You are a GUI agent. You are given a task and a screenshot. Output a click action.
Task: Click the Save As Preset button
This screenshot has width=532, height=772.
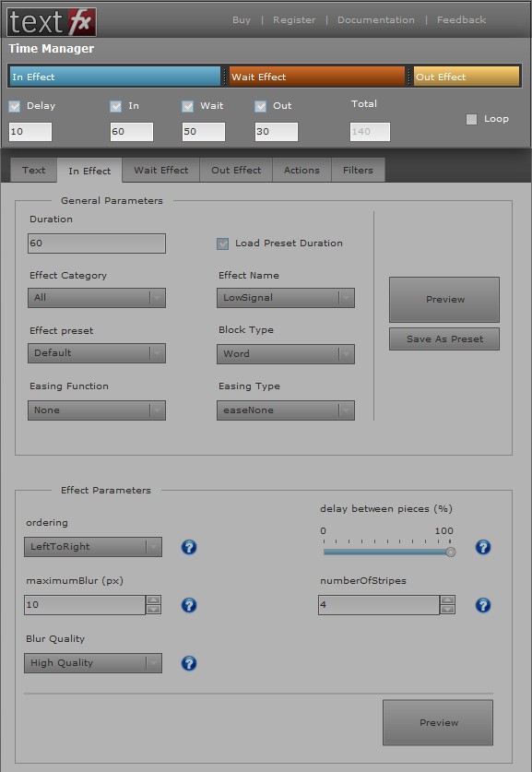444,339
